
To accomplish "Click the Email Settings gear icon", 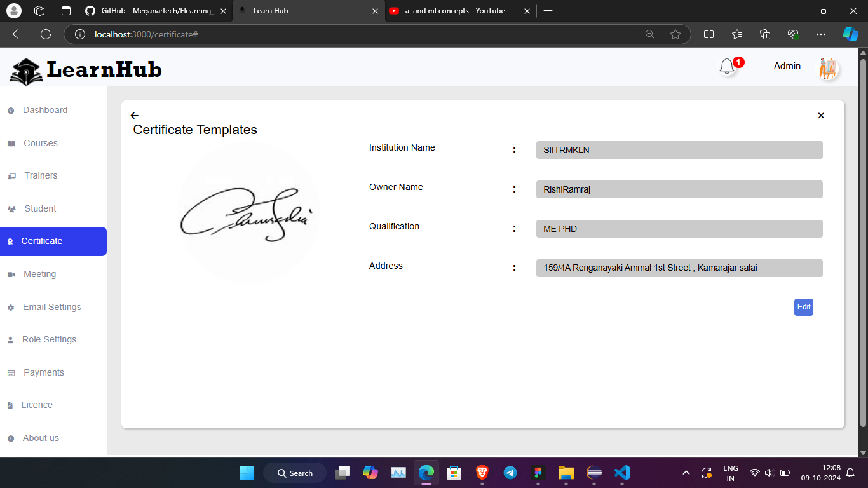I will pyautogui.click(x=10, y=307).
